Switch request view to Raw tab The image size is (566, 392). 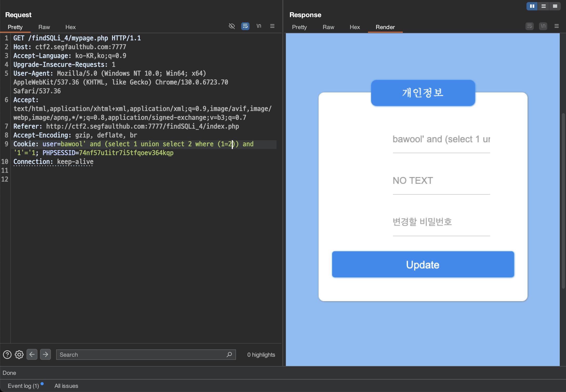tap(44, 27)
